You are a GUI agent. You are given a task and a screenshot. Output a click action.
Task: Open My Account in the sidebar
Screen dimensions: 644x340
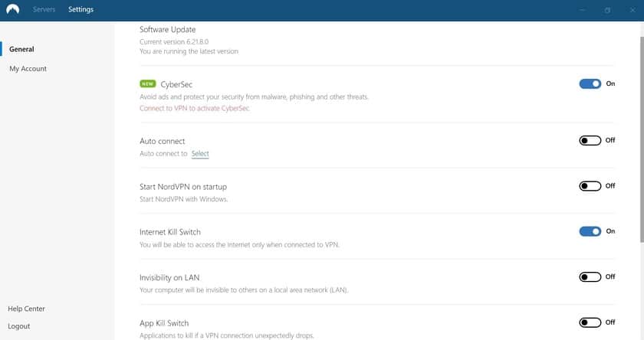(x=28, y=69)
